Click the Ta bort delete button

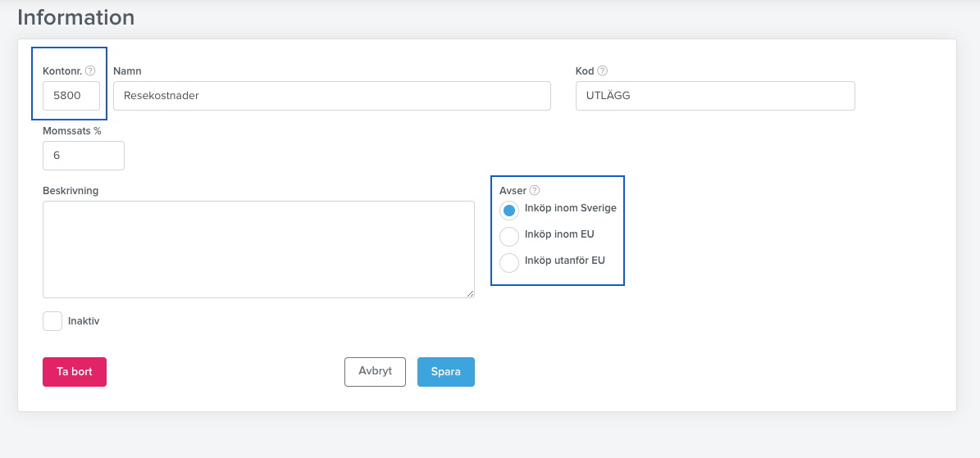click(x=75, y=372)
